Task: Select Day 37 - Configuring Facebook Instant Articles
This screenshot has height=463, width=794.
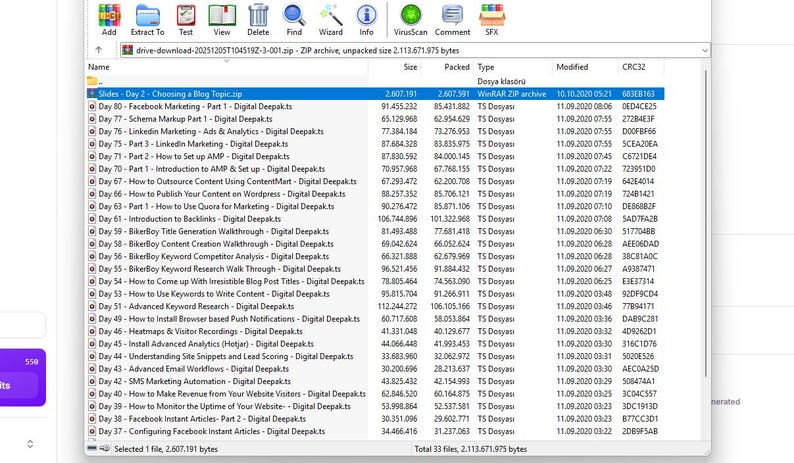Action: pos(375,431)
